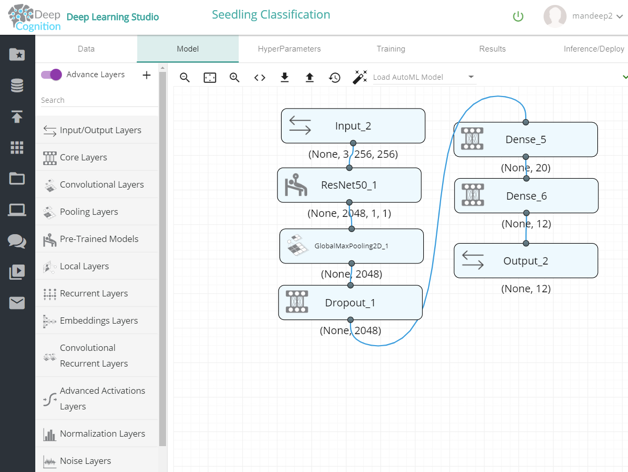Open the source code view icon

coord(260,77)
